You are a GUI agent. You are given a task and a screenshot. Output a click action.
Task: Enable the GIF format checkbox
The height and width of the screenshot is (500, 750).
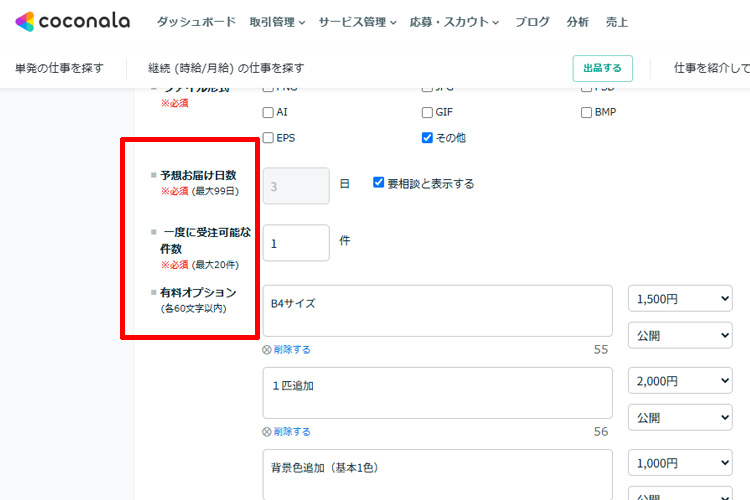point(428,112)
